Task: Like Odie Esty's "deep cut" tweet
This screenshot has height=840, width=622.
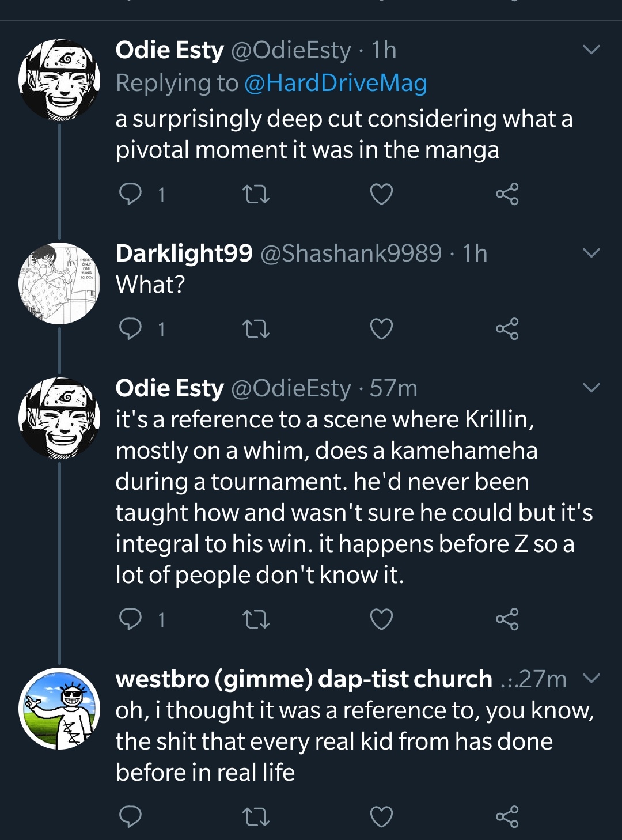Action: [381, 194]
